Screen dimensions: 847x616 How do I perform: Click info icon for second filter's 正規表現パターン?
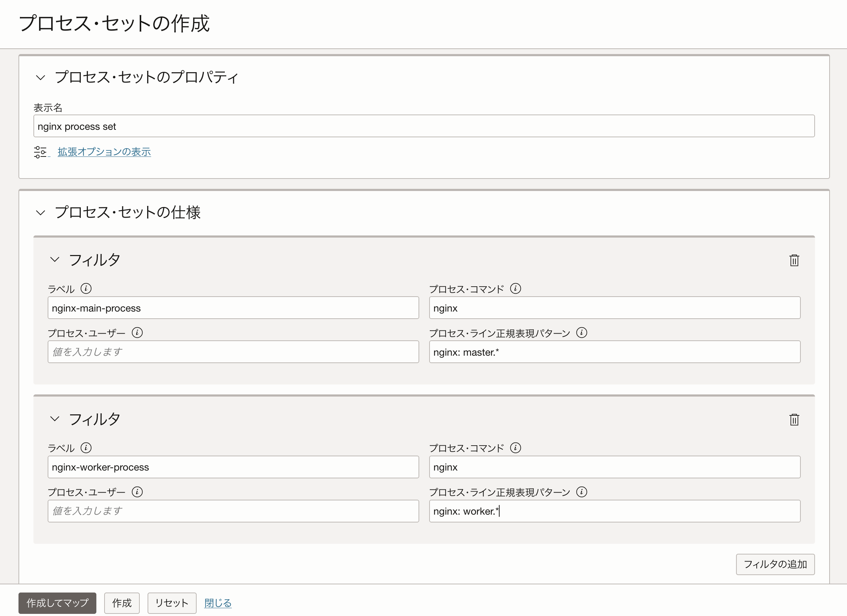click(x=581, y=492)
